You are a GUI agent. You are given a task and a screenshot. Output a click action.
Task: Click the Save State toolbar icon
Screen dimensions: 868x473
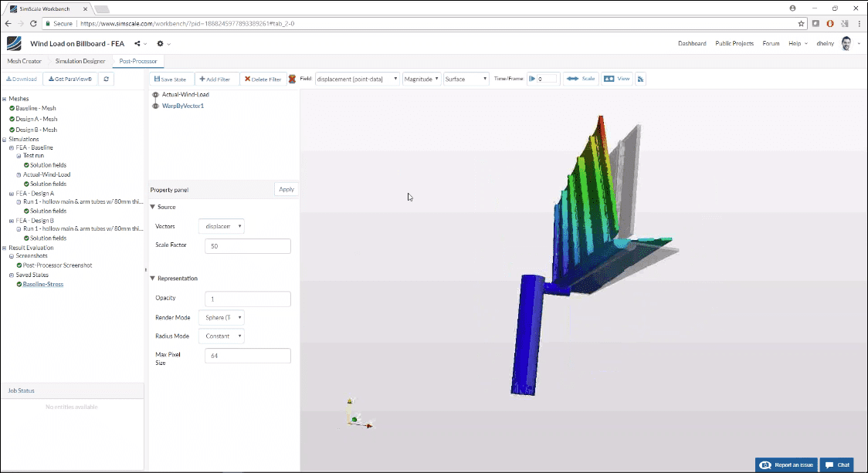tap(169, 79)
